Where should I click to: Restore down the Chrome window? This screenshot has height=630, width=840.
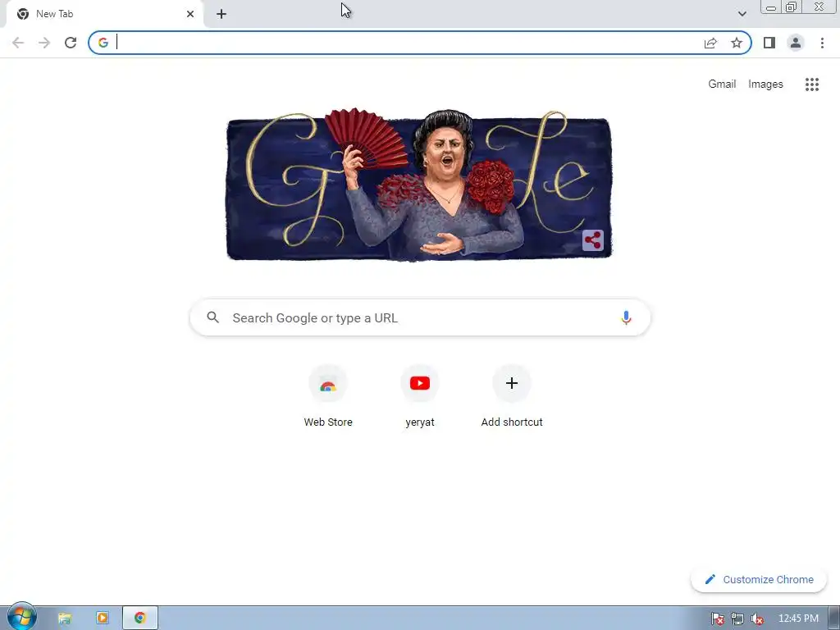(x=791, y=7)
